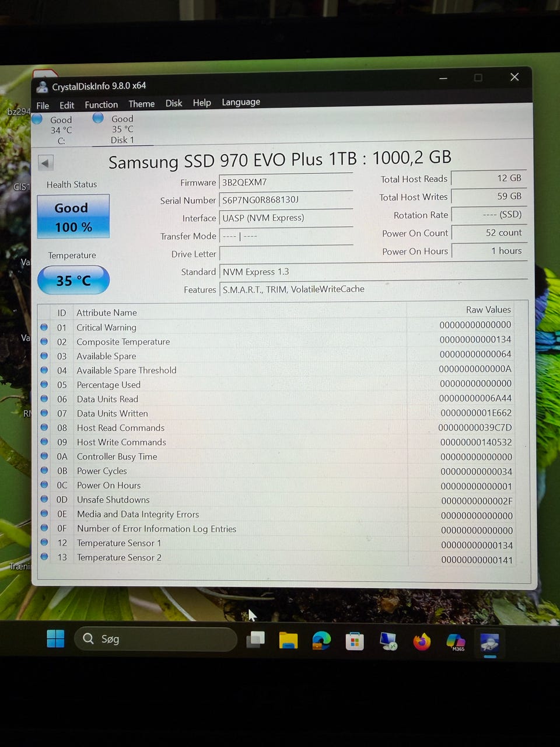This screenshot has width=560, height=747.
Task: Launch Microsoft Edge from the taskbar
Action: [321, 641]
